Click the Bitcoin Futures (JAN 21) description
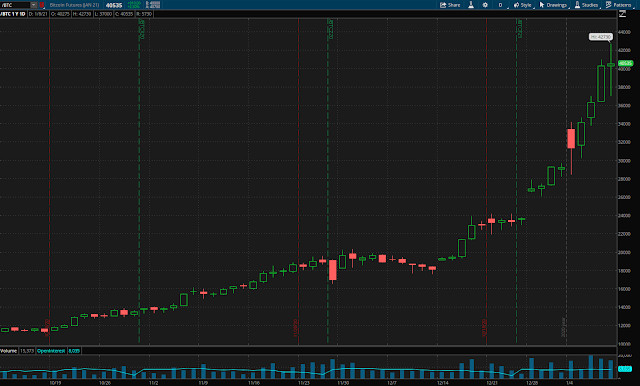The height and width of the screenshot is (386, 640). pyautogui.click(x=74, y=5)
